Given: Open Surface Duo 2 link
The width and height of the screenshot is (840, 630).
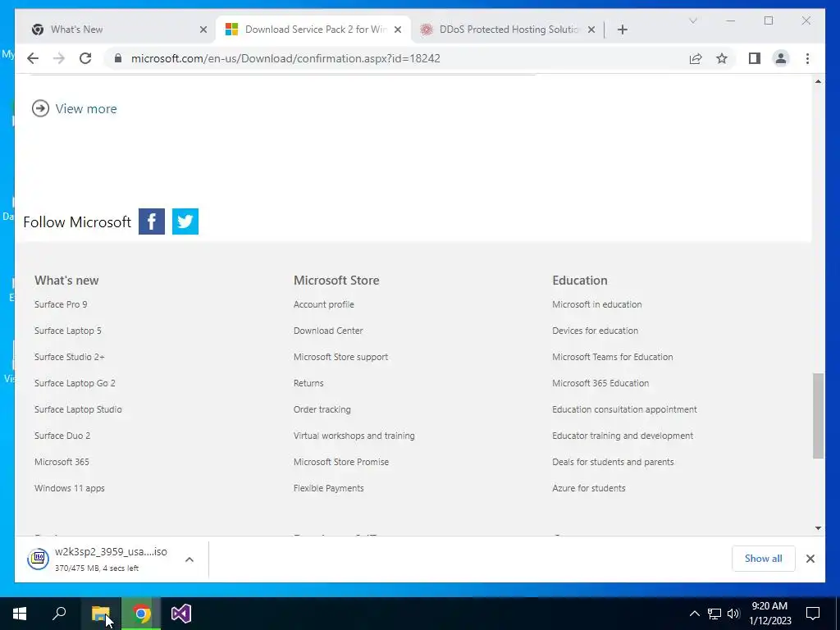Looking at the screenshot, I should 62,436.
